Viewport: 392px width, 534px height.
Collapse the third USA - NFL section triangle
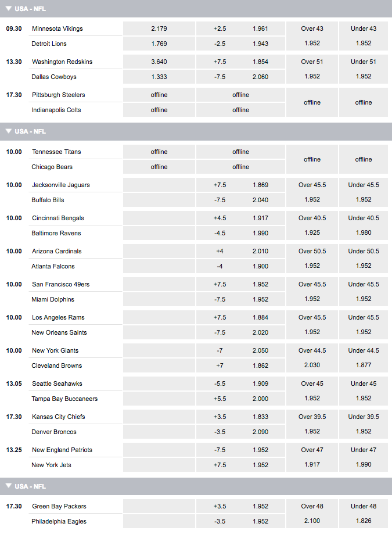pos(9,486)
